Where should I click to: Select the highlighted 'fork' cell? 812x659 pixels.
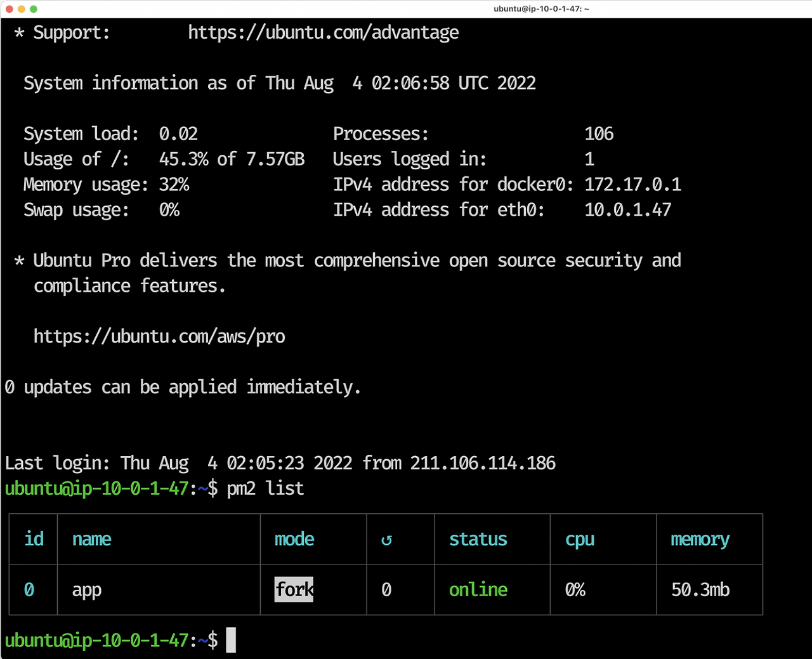click(x=294, y=589)
